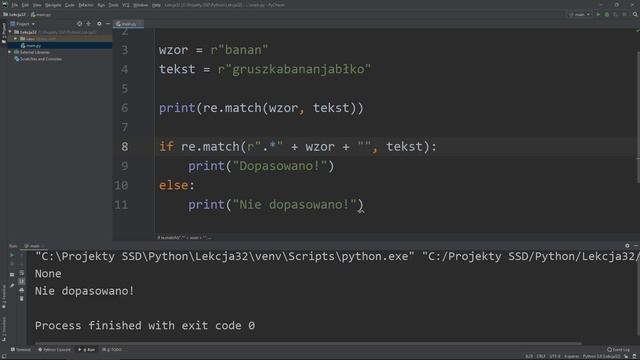Click the editor vertical scrollbar
Image resolution: width=640 pixels, height=360 pixels.
(x=638, y=118)
